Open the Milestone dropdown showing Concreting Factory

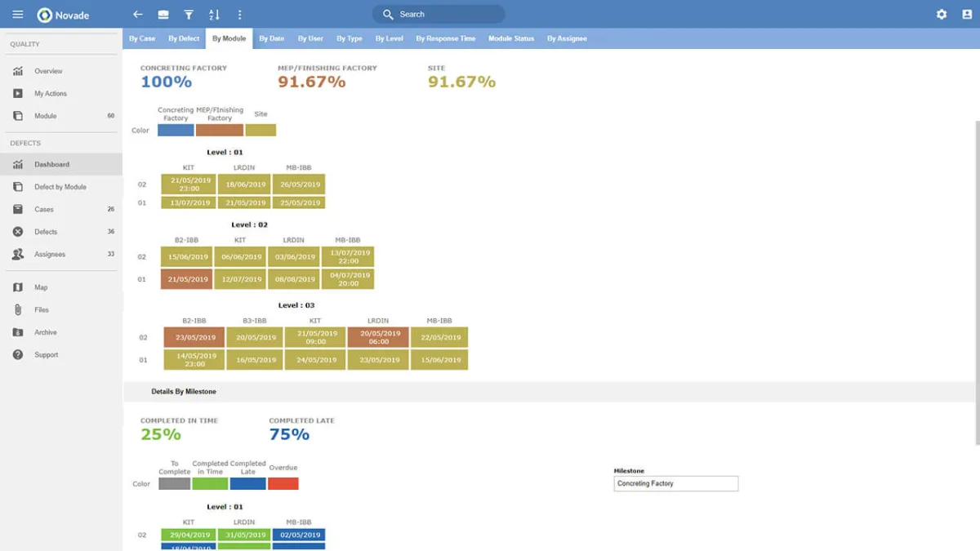point(675,483)
